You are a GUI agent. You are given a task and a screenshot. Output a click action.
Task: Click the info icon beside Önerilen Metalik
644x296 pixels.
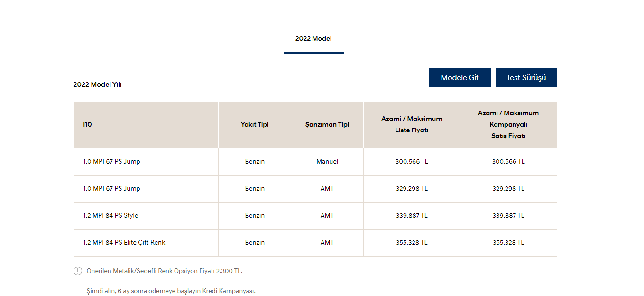78,271
